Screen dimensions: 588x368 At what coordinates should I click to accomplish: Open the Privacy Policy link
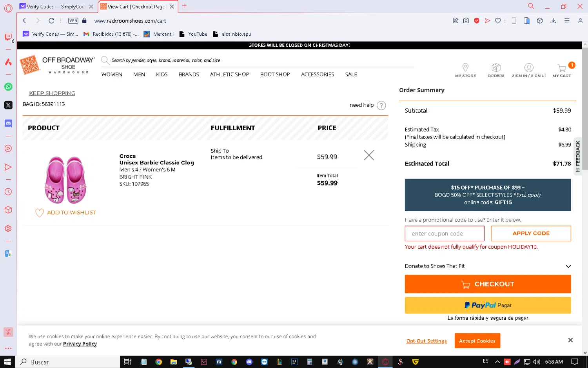point(80,344)
